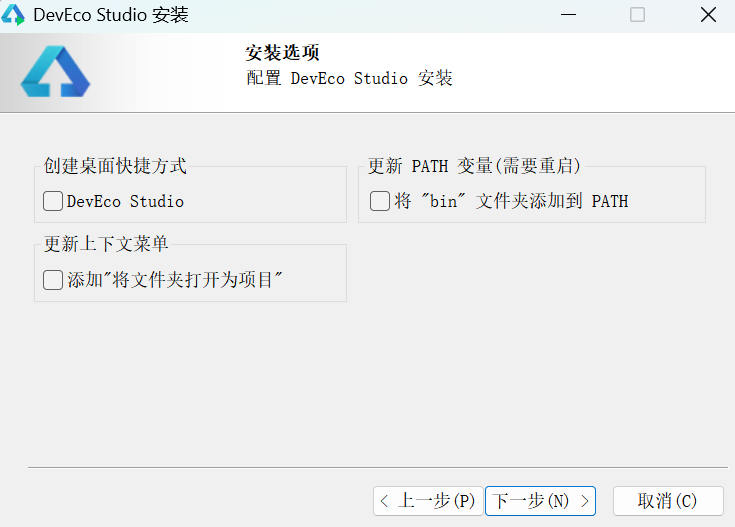Click the 更新 PATH 变量(需要重启) group label
735x527 pixels.
pos(474,166)
